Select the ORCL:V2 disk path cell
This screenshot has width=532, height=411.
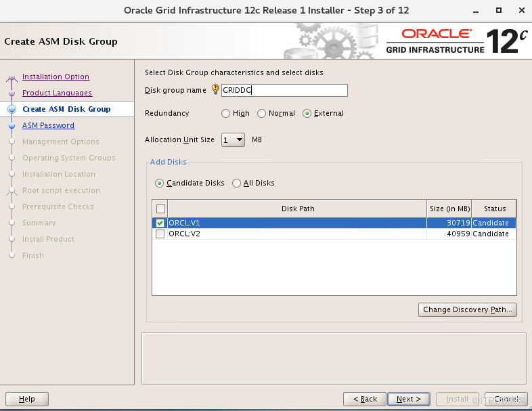coord(297,234)
